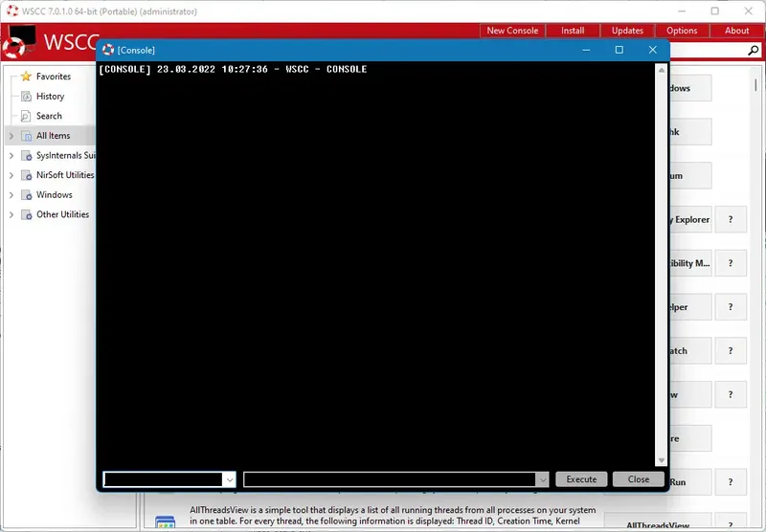The width and height of the screenshot is (766, 532).
Task: Open the Updates menu item
Action: pos(627,31)
